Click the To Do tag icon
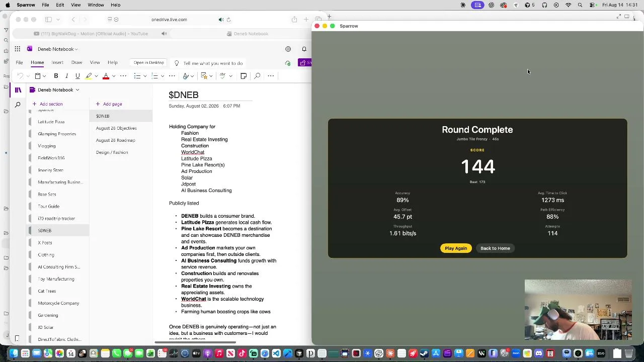This screenshot has width=644, height=362. coord(204,76)
